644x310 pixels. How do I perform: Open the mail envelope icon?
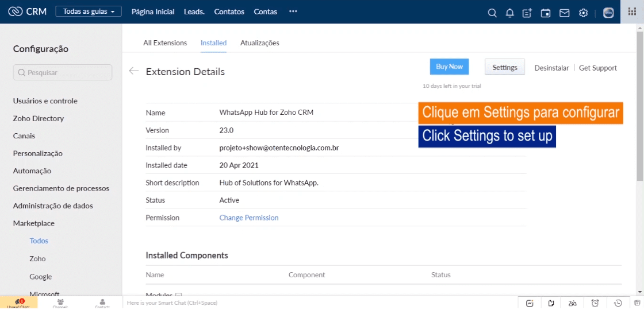click(564, 13)
